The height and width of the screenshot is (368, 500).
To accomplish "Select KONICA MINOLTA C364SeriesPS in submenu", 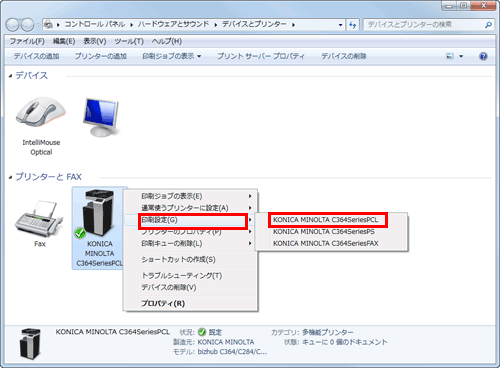I will coord(331,232).
